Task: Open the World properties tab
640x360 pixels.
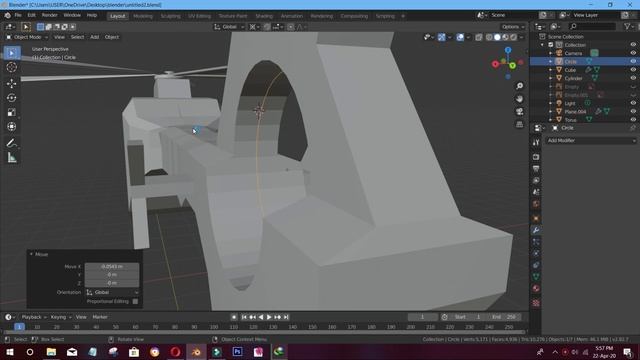Action: 536,204
